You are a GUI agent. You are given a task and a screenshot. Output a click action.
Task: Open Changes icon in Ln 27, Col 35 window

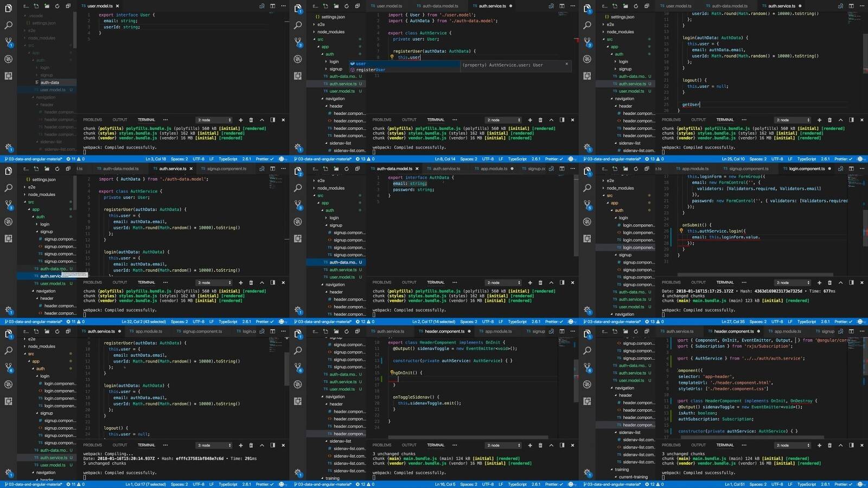click(840, 169)
